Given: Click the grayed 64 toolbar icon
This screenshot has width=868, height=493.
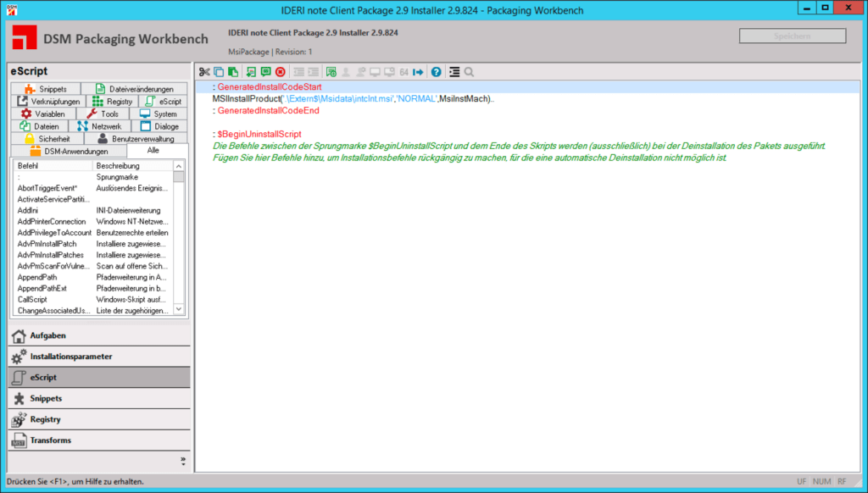Looking at the screenshot, I should pos(403,72).
